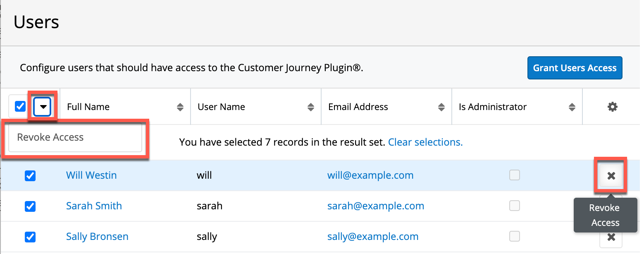
Task: Uncheck Will Westin's row checkbox
Action: [30, 176]
